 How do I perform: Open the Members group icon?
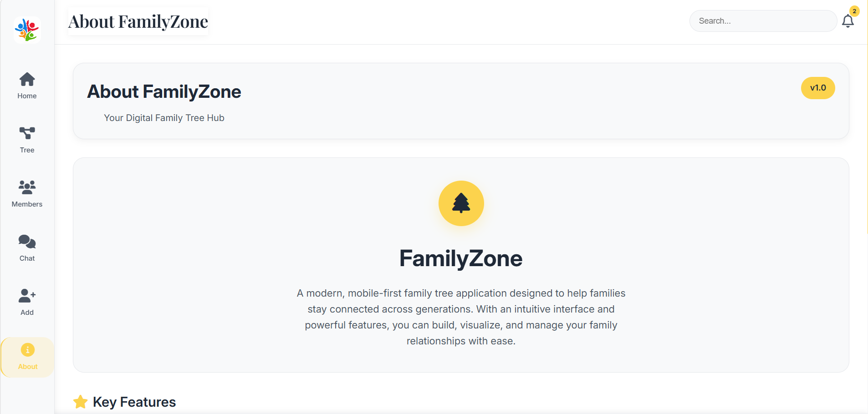coord(27,187)
